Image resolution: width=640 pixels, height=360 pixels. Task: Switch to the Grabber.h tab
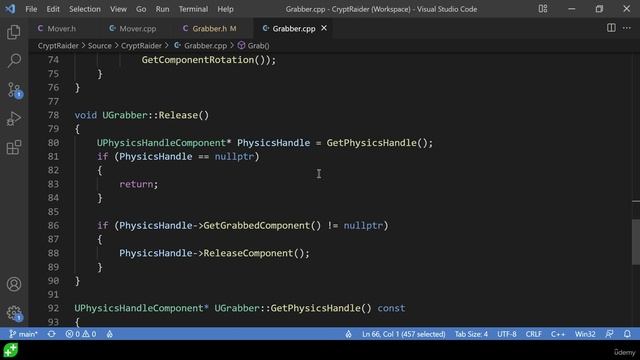click(209, 29)
